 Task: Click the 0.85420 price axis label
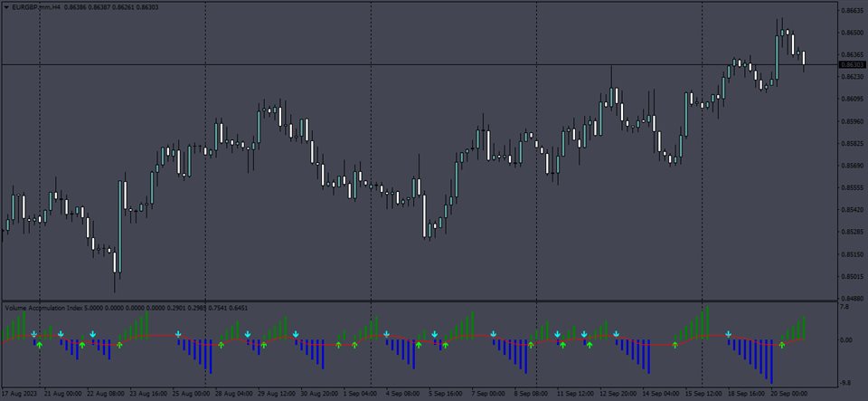coord(853,210)
